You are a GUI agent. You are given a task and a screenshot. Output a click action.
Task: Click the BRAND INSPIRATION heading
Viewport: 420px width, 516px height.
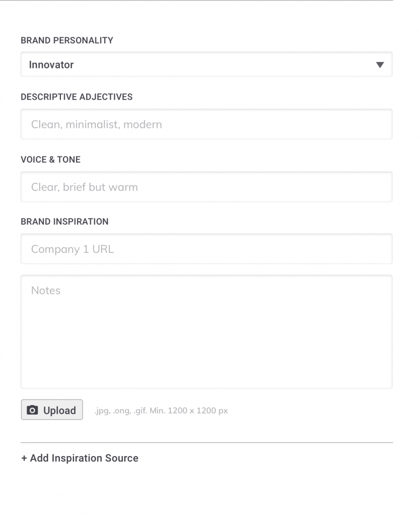pos(64,222)
